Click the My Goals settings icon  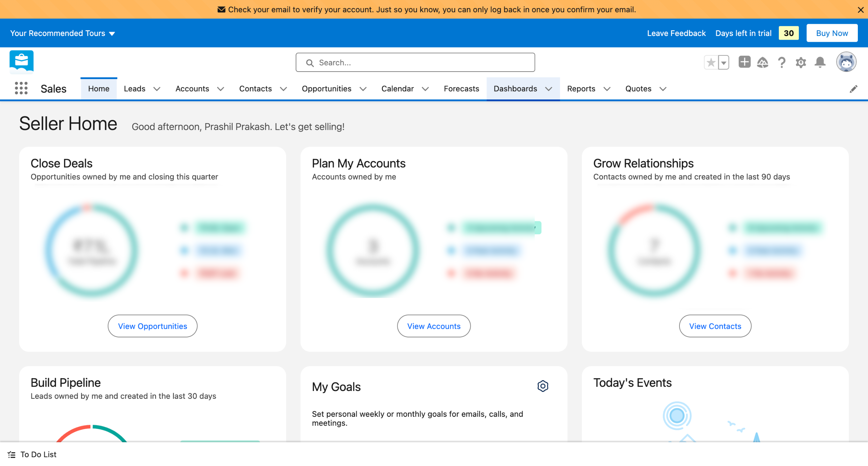(542, 386)
